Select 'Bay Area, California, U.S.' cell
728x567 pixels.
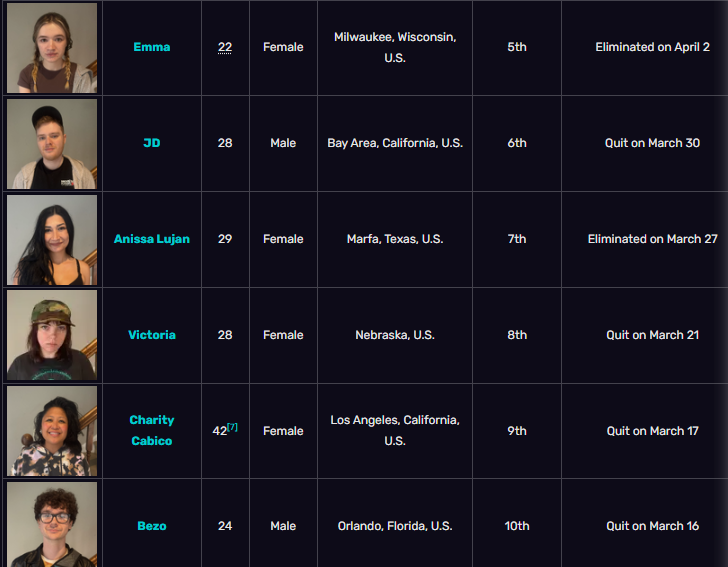[x=395, y=143]
